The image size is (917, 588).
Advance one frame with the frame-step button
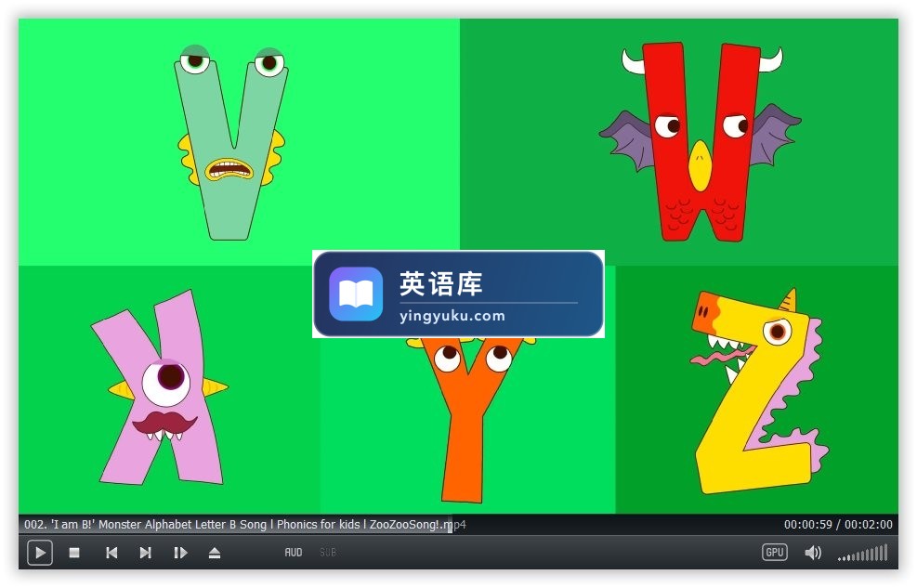click(x=180, y=553)
